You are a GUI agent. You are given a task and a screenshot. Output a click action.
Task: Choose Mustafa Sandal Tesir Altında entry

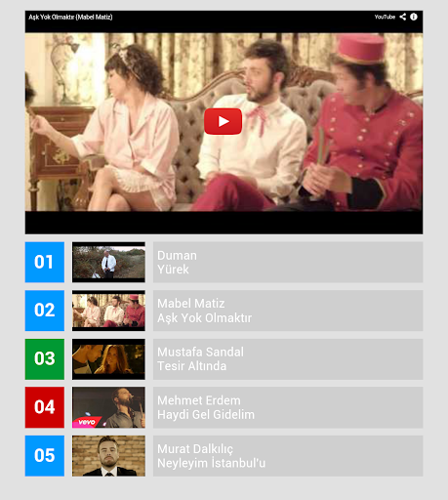tap(288, 359)
